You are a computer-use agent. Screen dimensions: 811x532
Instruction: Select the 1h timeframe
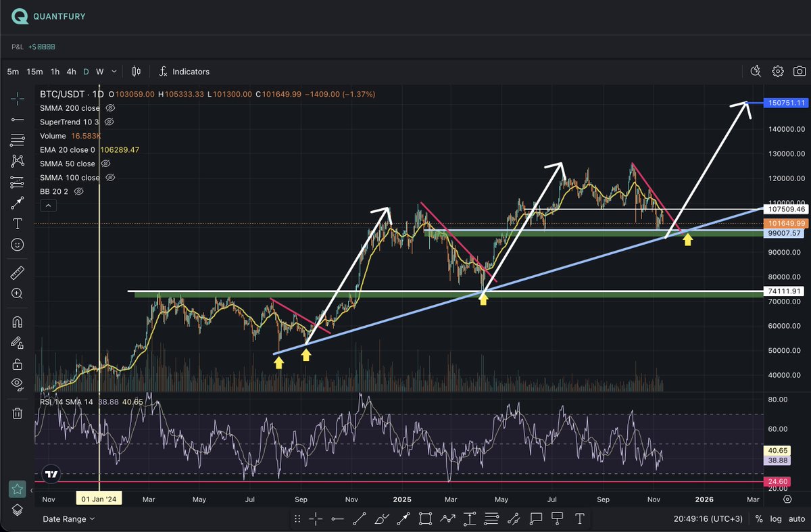click(x=55, y=72)
